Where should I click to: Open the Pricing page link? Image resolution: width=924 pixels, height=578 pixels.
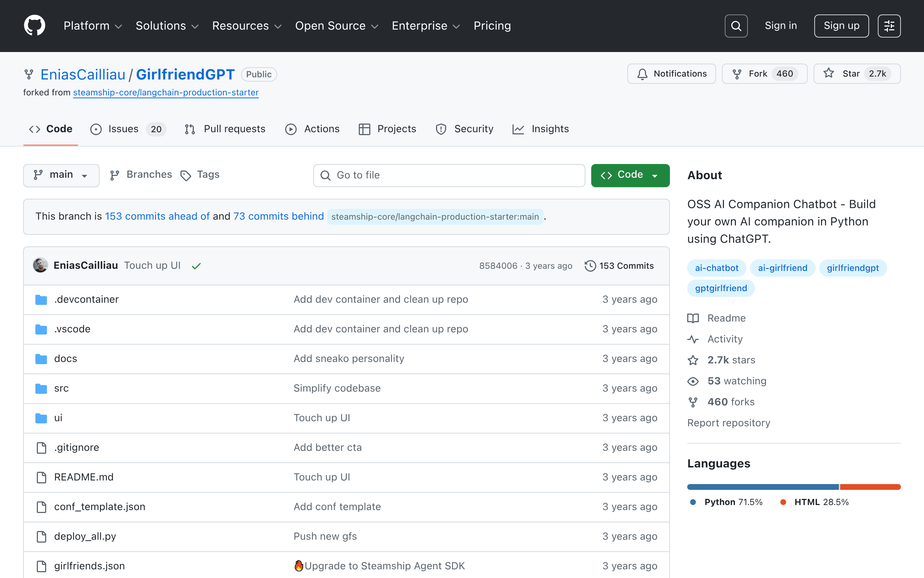492,26
